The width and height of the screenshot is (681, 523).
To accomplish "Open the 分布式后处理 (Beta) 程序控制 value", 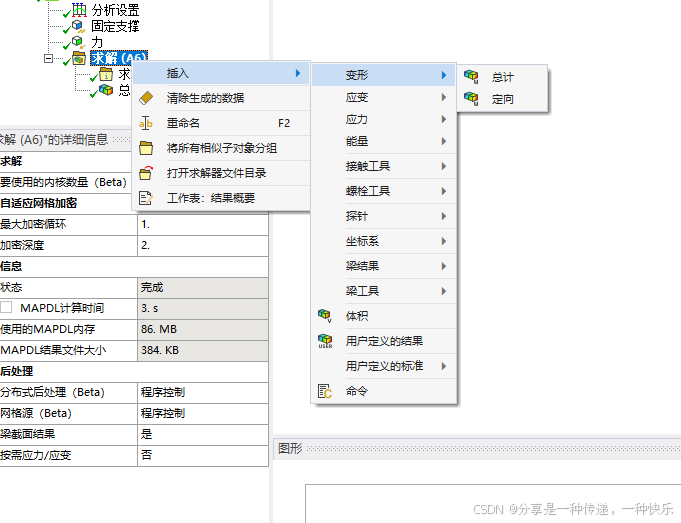I will click(202, 392).
